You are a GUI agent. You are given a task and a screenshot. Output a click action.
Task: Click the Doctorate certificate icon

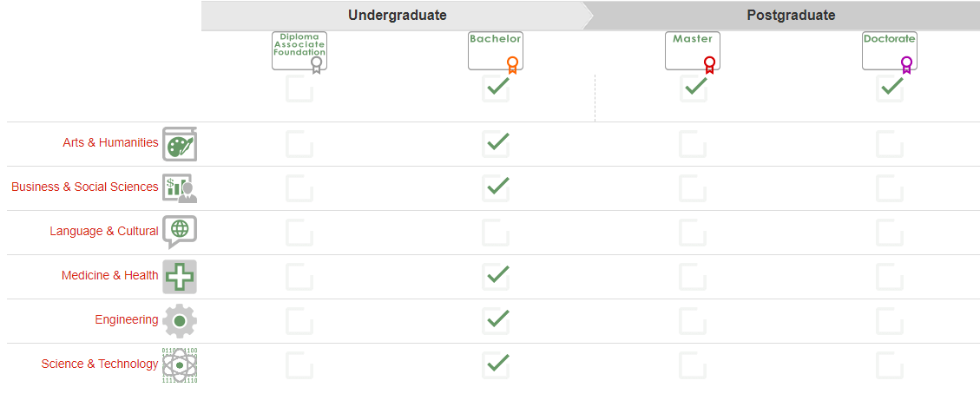tap(890, 53)
